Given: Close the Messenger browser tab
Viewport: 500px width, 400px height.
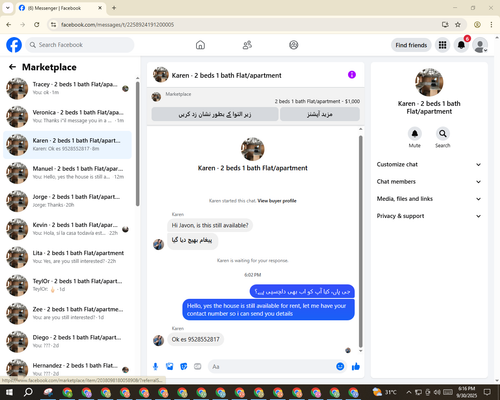Looking at the screenshot, I should (x=100, y=8).
